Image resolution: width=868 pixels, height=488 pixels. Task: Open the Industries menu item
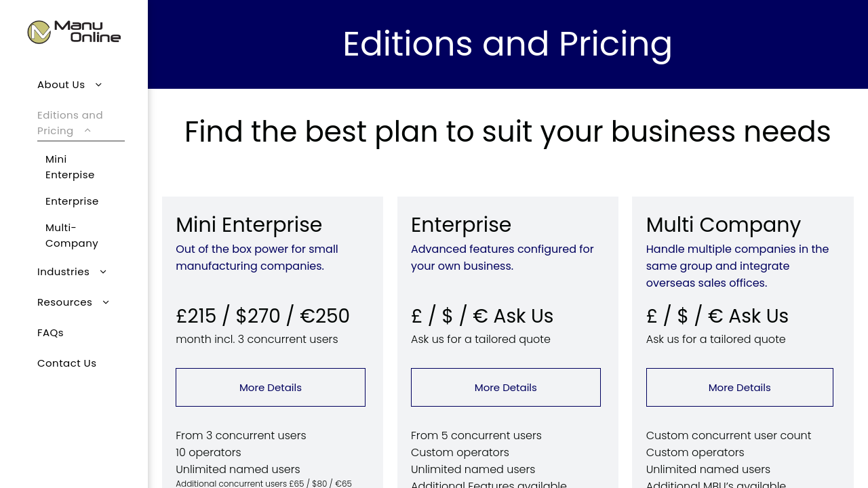pos(63,272)
